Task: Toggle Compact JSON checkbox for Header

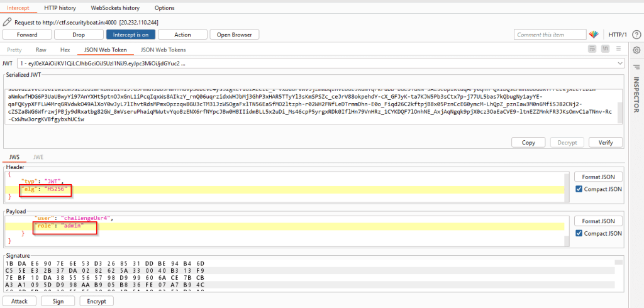Action: [579, 189]
